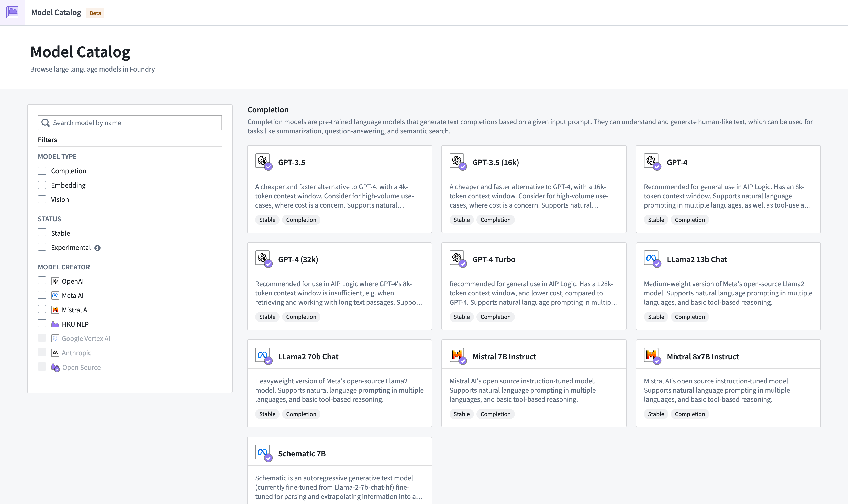Click Completion tag on LLama2 70b Chat card
848x504 pixels.
(301, 414)
